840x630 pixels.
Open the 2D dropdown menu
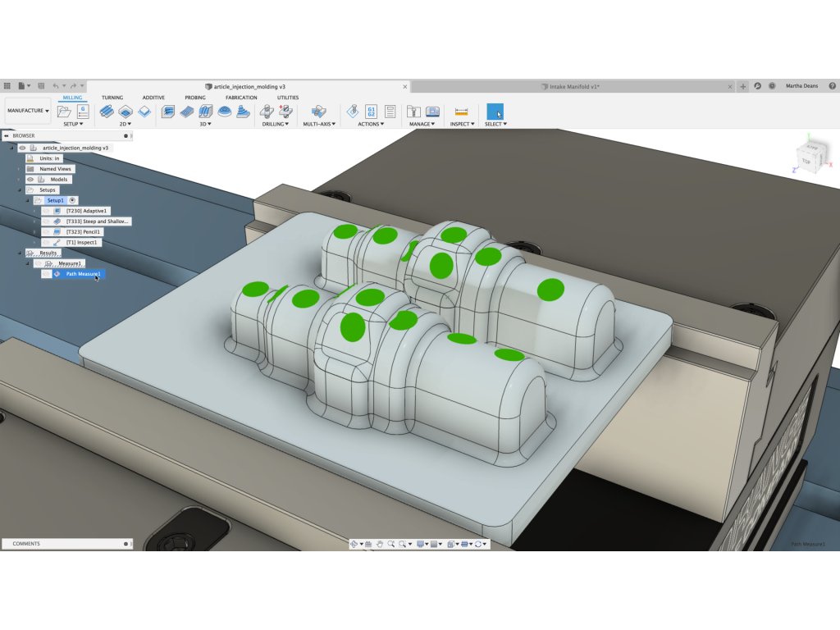pos(126,125)
